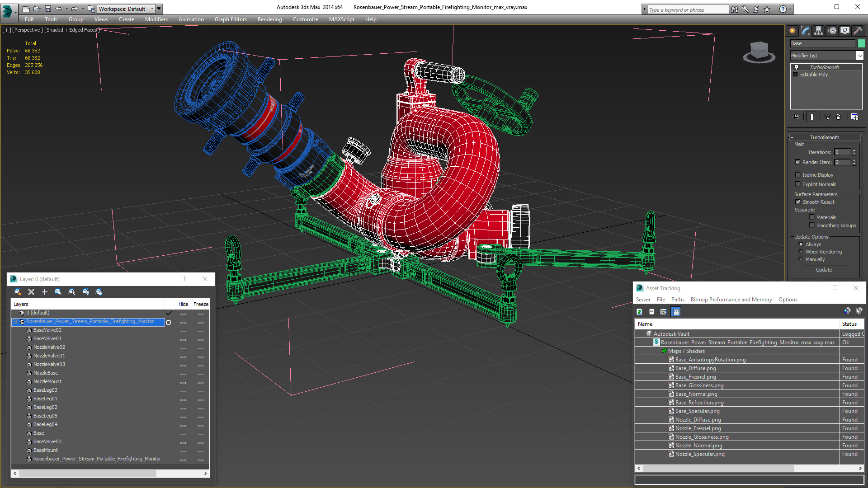Open the Display command panel tab
This screenshot has height=488, width=868.
(845, 31)
